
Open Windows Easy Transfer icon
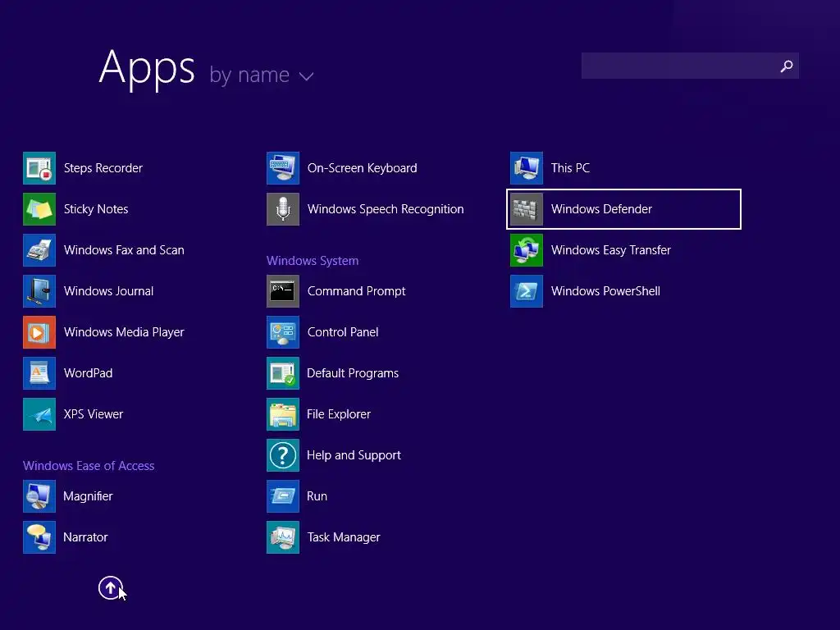pyautogui.click(x=527, y=250)
